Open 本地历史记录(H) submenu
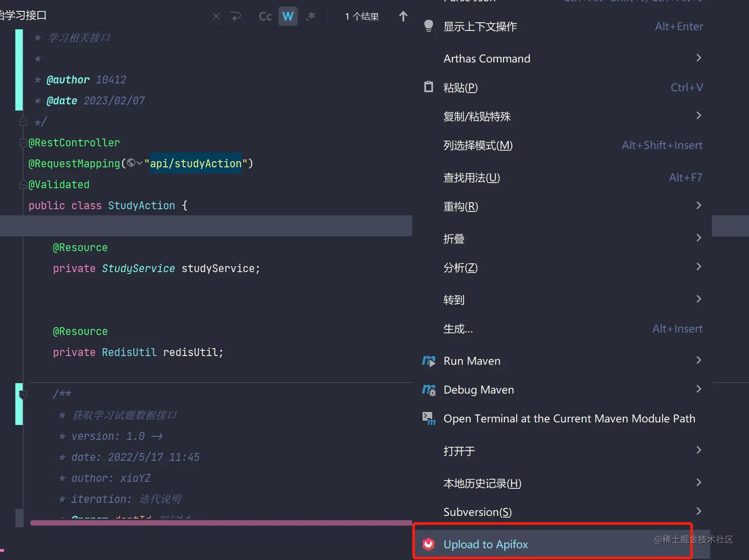 coord(562,483)
